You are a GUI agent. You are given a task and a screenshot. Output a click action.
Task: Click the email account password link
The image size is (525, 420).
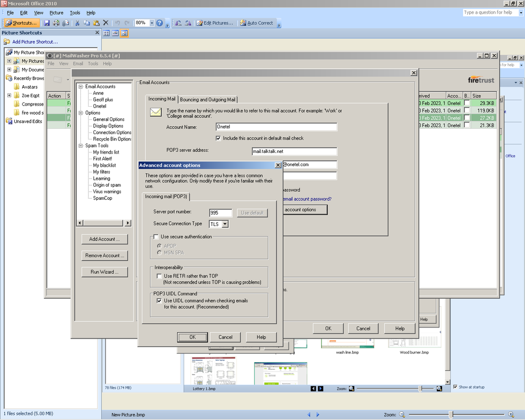tap(307, 199)
